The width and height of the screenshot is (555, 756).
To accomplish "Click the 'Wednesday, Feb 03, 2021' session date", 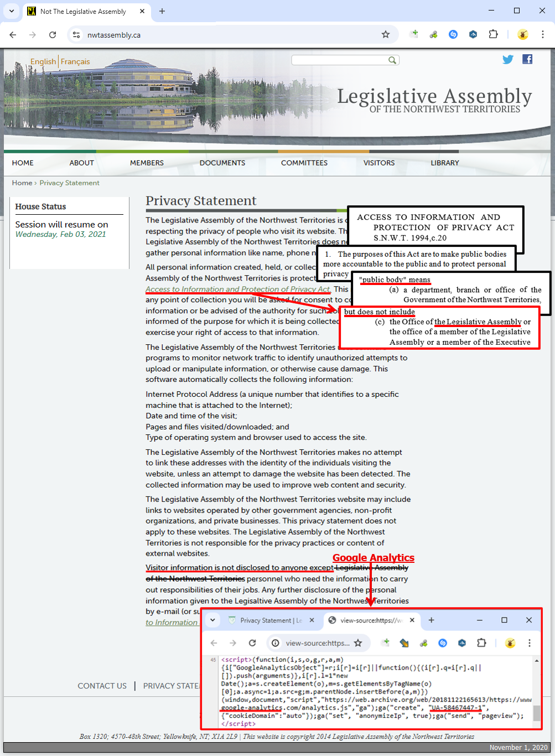I will click(60, 234).
